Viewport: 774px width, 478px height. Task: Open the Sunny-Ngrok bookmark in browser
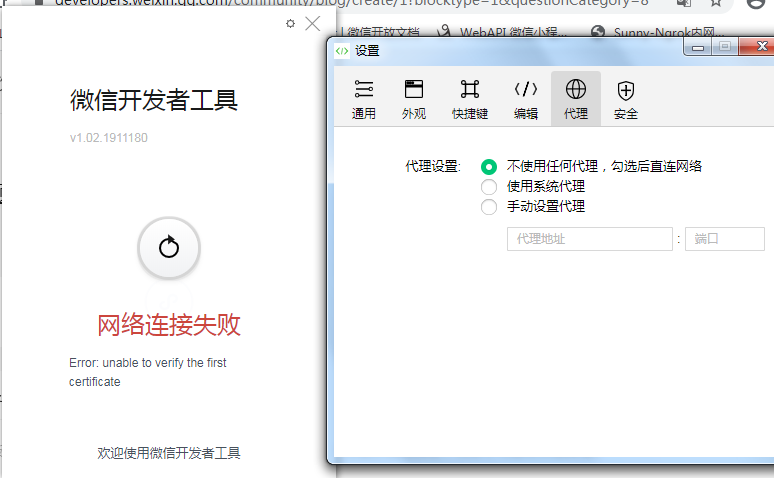click(x=658, y=32)
